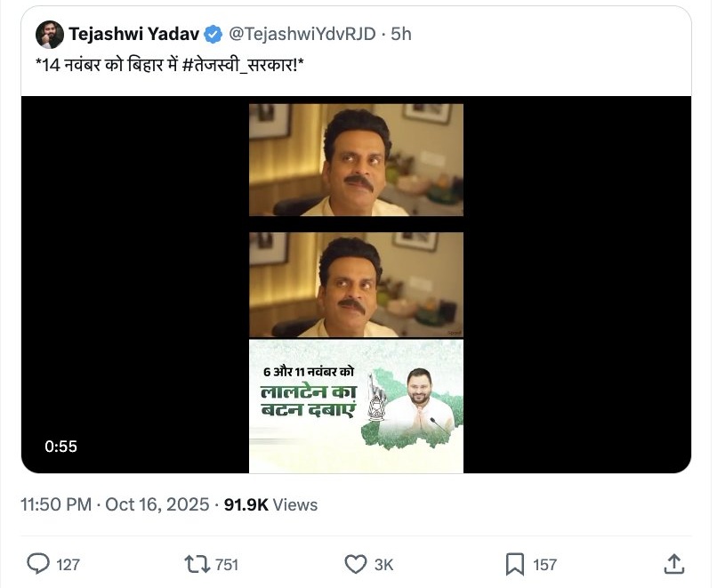This screenshot has height=588, width=717.
Task: Click the blue verified badge
Action: 213,35
